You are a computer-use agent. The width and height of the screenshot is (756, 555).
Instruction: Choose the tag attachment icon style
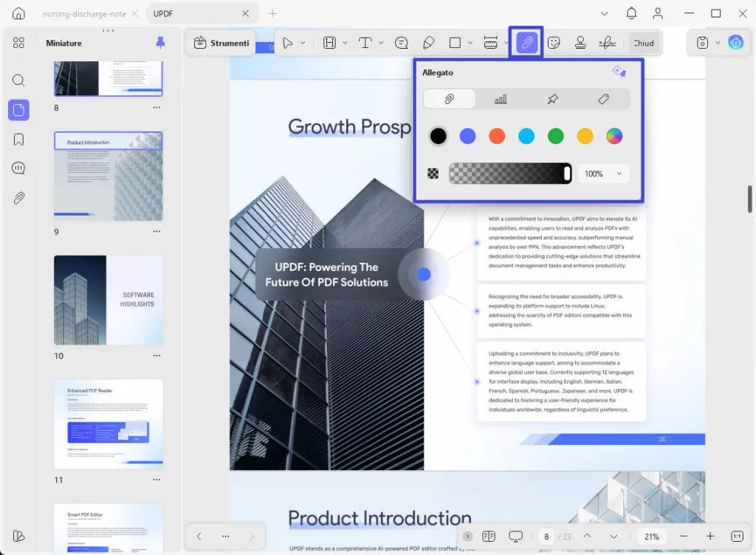[x=604, y=99]
